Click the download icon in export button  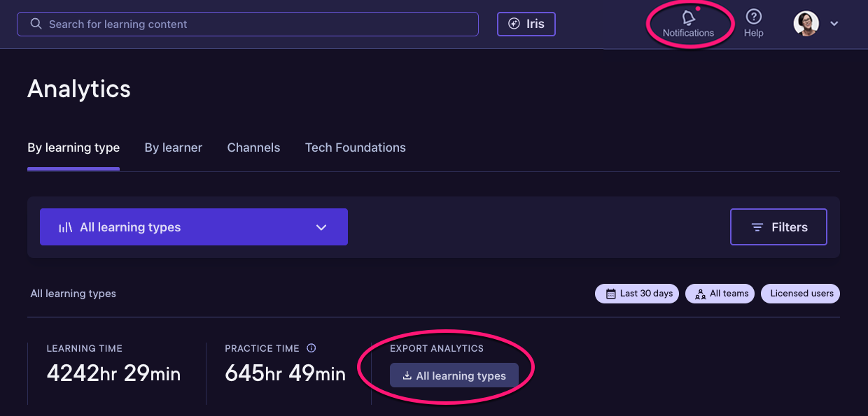[x=407, y=376]
